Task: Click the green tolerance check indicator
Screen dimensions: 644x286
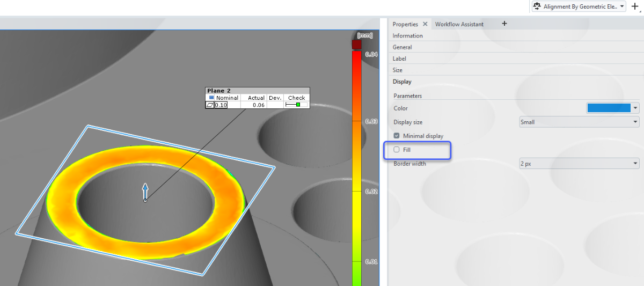Action: 298,105
